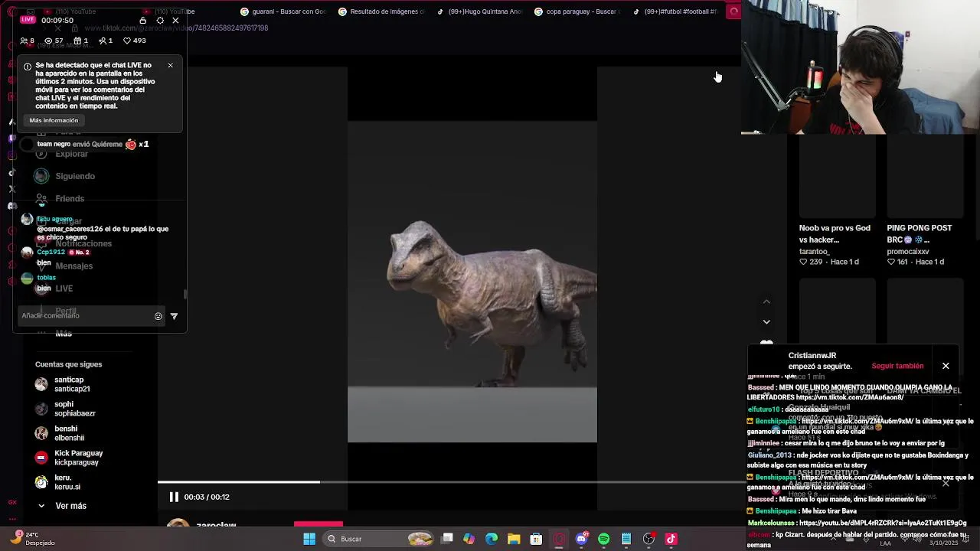
Task: Click the Más información button
Action: [x=54, y=120]
